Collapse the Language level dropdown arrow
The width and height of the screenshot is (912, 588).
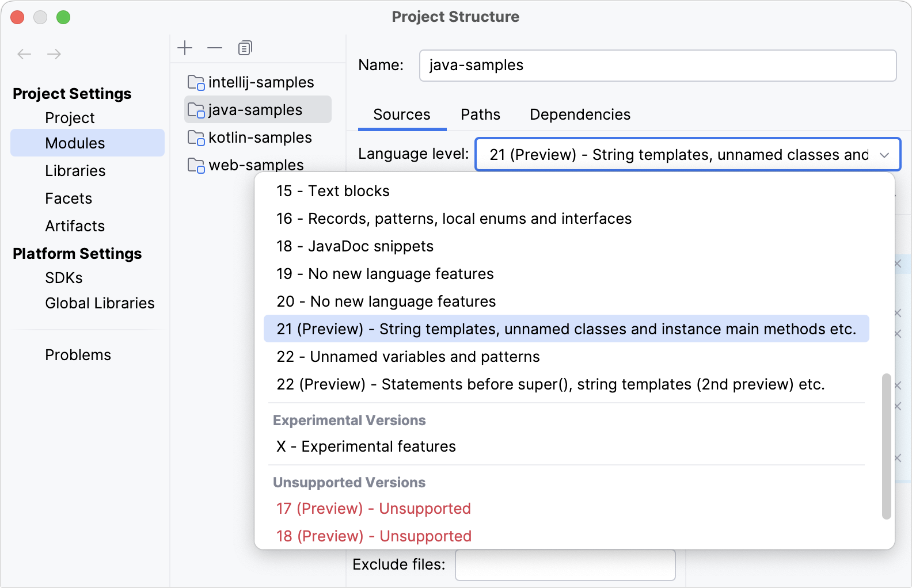pyautogui.click(x=884, y=155)
